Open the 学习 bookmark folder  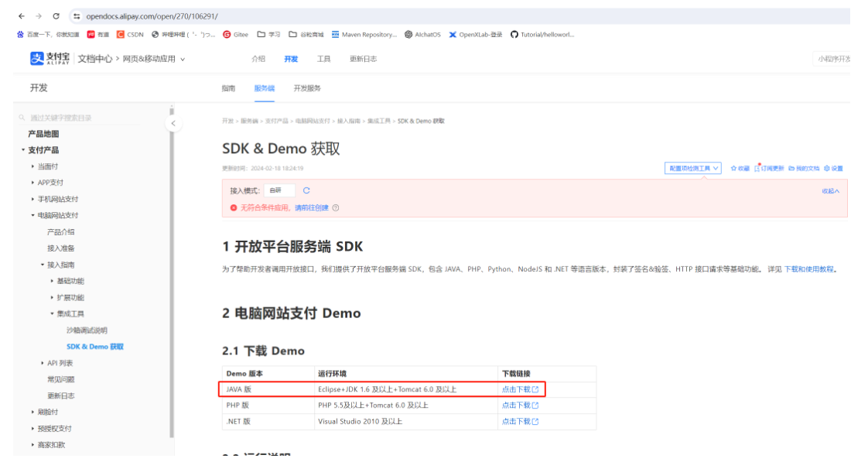coord(269,34)
